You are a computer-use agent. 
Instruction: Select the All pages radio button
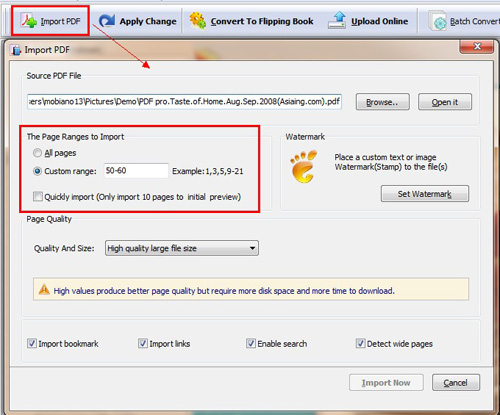click(x=37, y=153)
